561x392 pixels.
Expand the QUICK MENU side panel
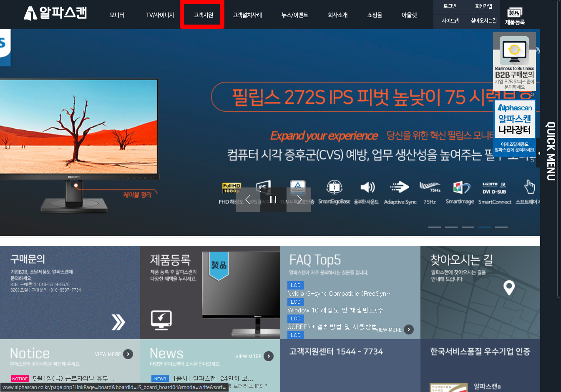[539, 153]
